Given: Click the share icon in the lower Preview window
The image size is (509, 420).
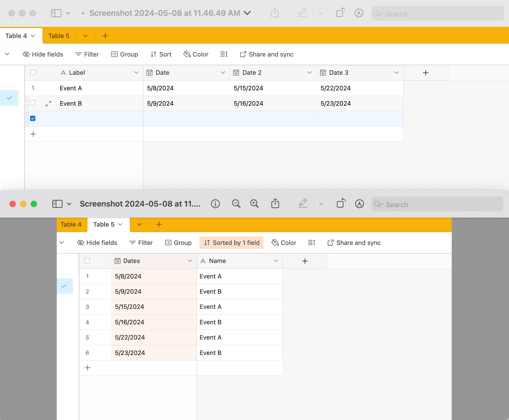Looking at the screenshot, I should click(275, 204).
